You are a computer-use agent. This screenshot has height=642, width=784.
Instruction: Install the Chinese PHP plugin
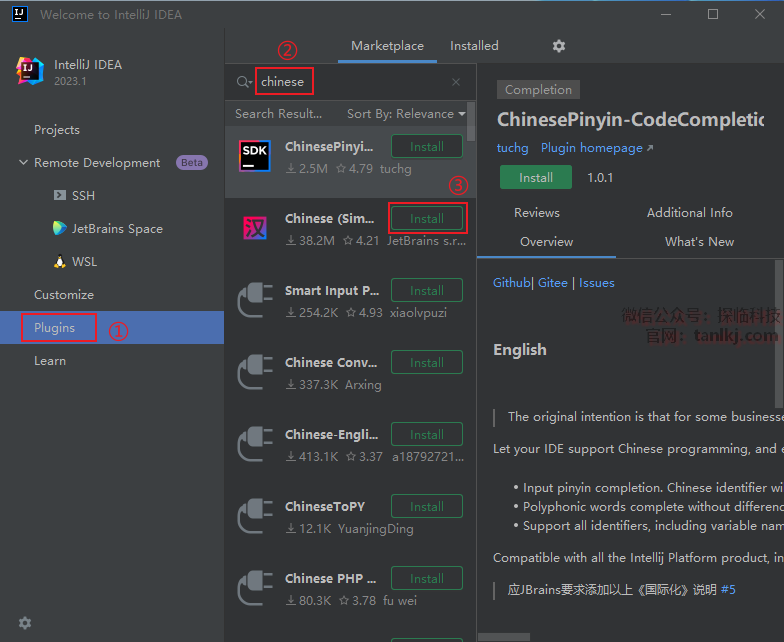(426, 578)
